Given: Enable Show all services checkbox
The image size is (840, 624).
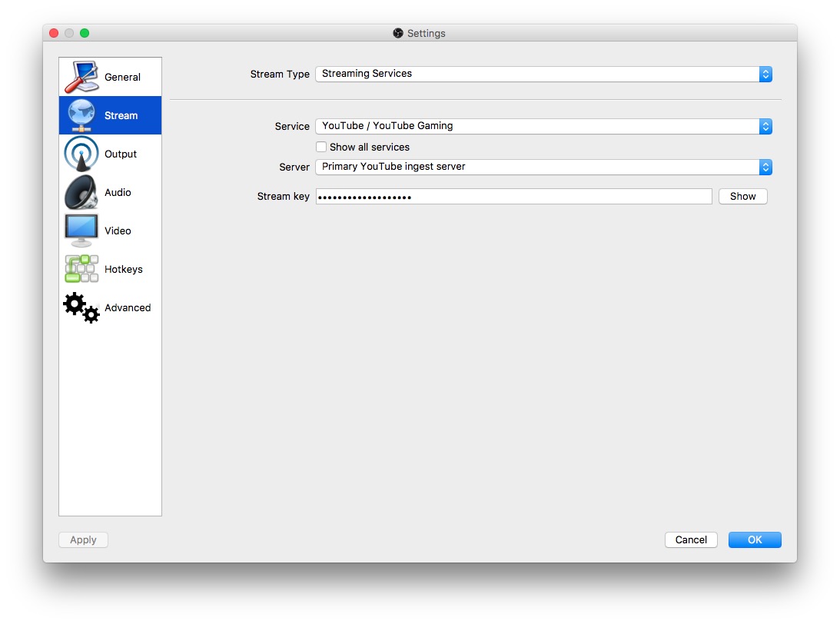Looking at the screenshot, I should 321,147.
